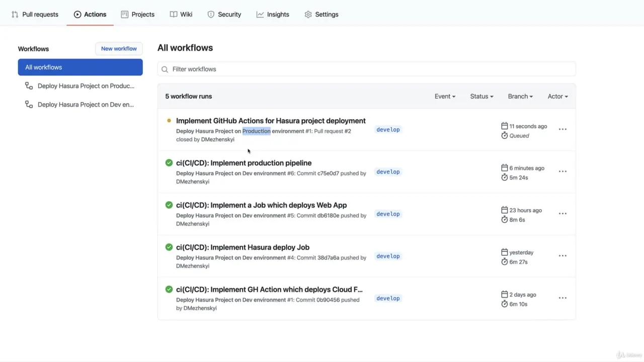Viewport: 644px width, 362px height.
Task: Open the Wiki tab
Action: click(181, 14)
